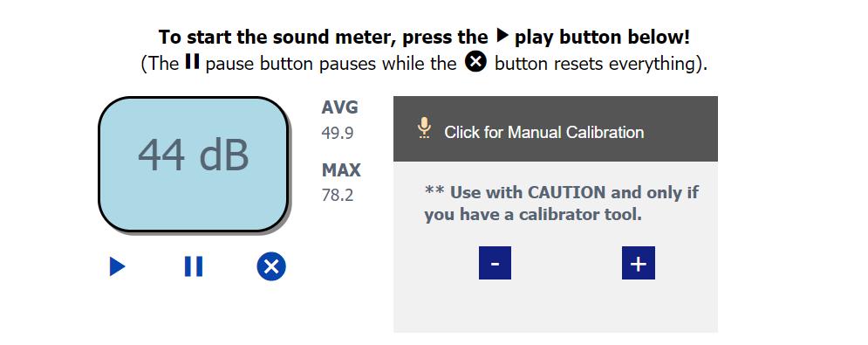This screenshot has width=868, height=345.
Task: Click the 'To start the sound meter' heading
Action: (425, 38)
